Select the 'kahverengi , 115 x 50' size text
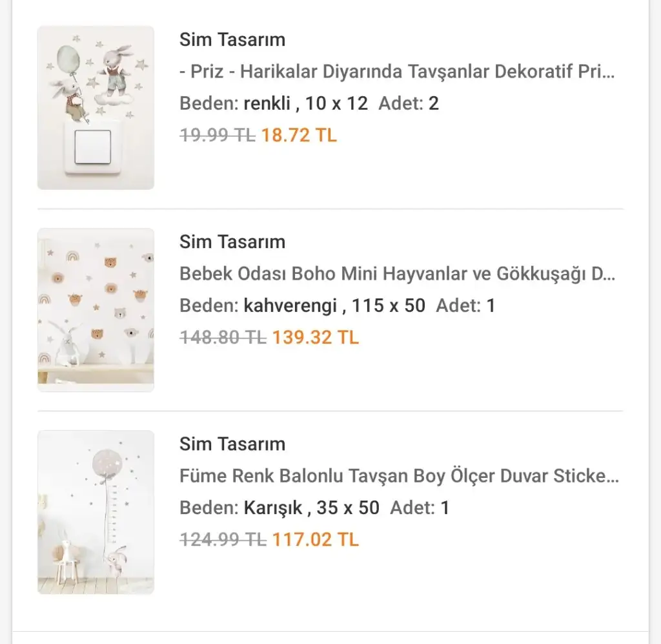Screen dimensions: 661x644 pos(334,306)
